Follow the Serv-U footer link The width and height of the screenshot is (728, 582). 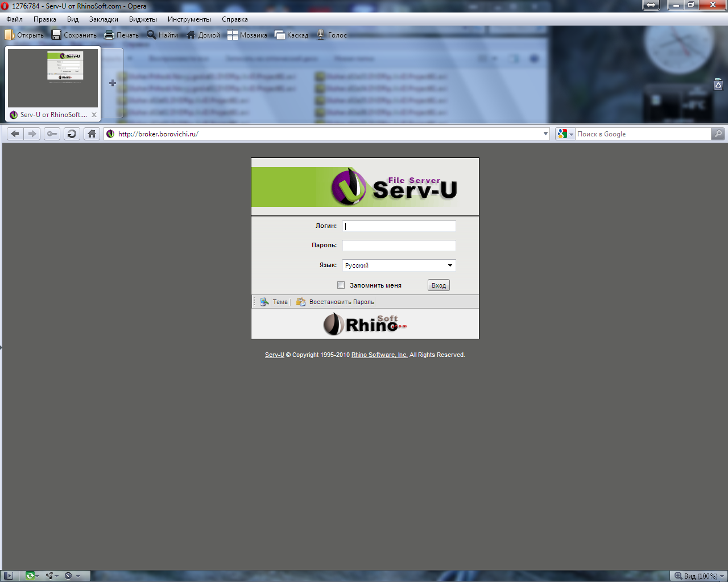(x=275, y=355)
